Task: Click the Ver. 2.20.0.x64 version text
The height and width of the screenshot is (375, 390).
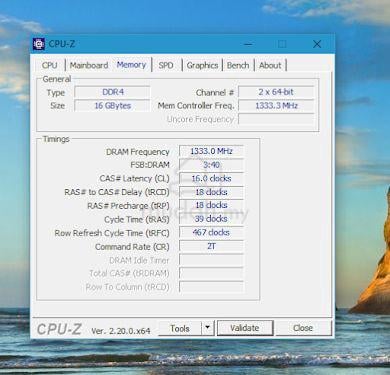Action: click(121, 331)
